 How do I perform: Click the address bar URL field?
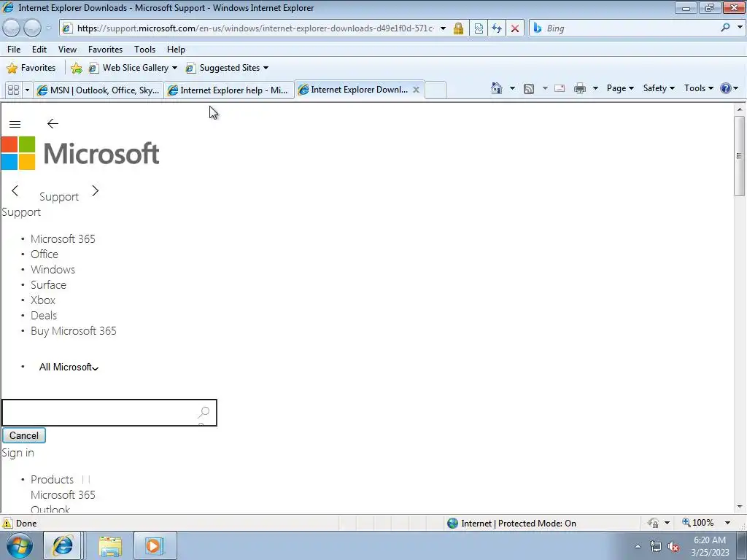pyautogui.click(x=255, y=28)
